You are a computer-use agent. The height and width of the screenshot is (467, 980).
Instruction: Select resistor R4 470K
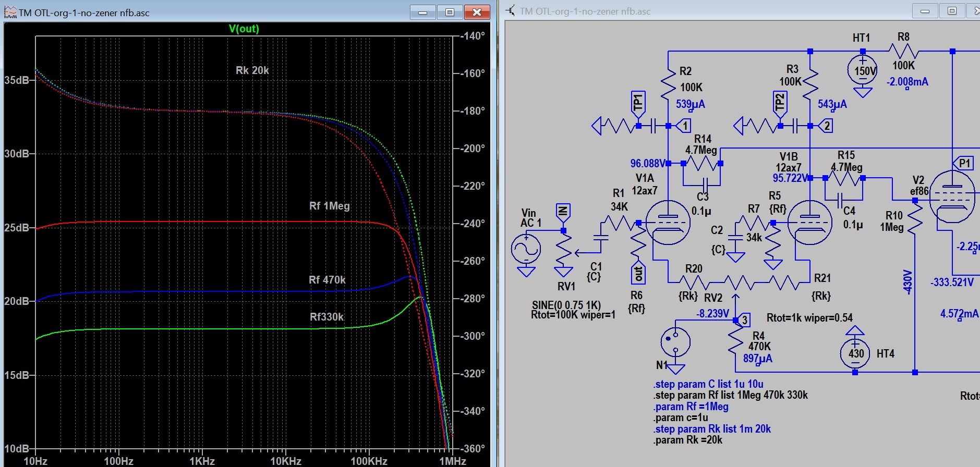click(x=735, y=342)
